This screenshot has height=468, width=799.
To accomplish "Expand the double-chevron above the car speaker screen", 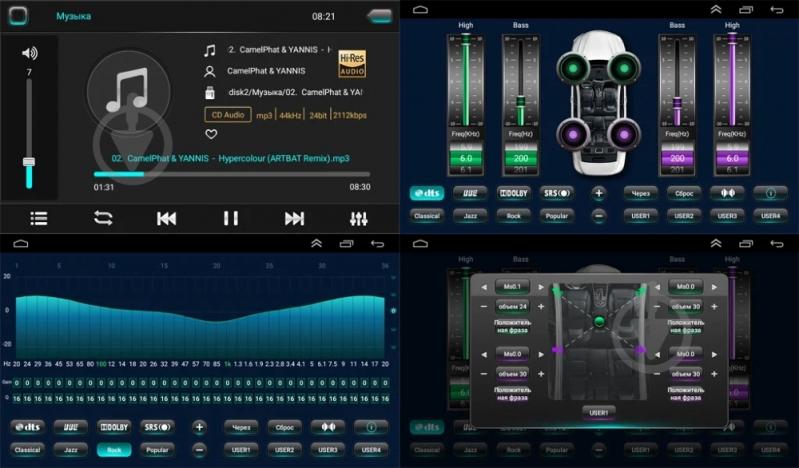I will 716,8.
